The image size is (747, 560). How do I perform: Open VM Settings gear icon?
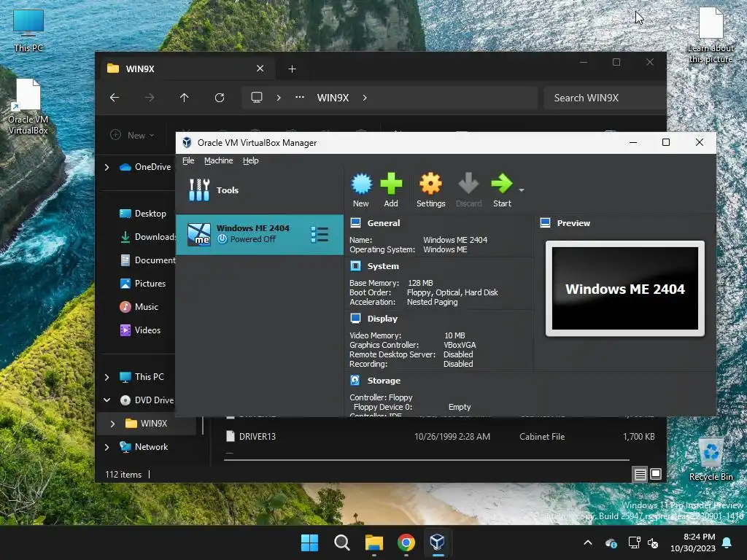430,189
